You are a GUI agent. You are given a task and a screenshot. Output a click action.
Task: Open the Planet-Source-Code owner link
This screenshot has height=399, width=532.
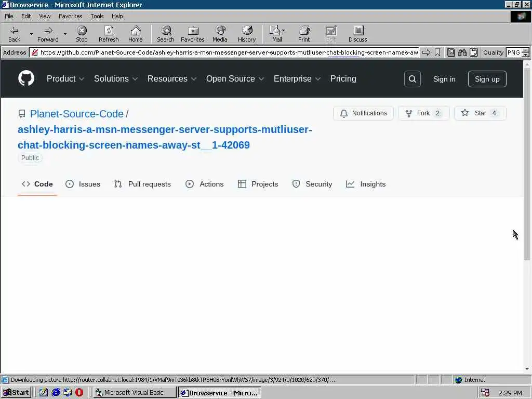tap(77, 114)
